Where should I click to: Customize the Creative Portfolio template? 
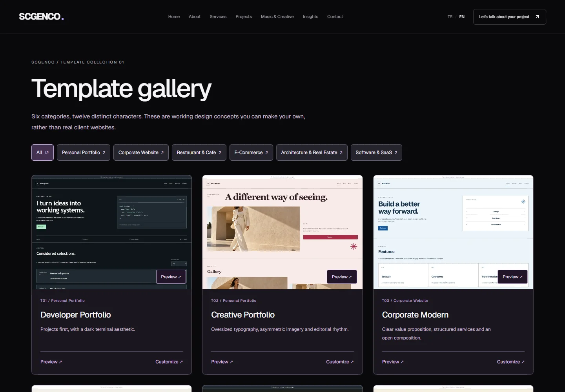(340, 362)
